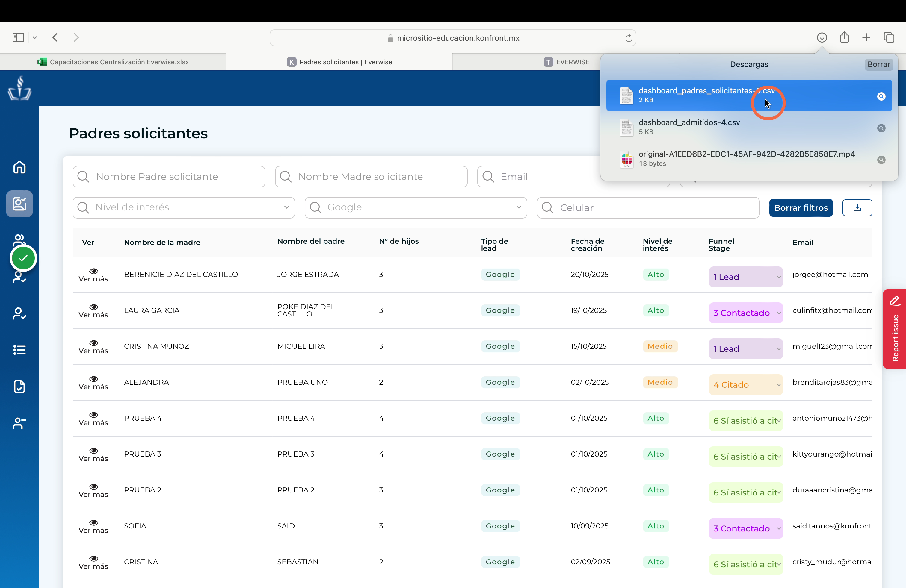Open the list icon in sidebar
The image size is (906, 588).
coord(19,350)
